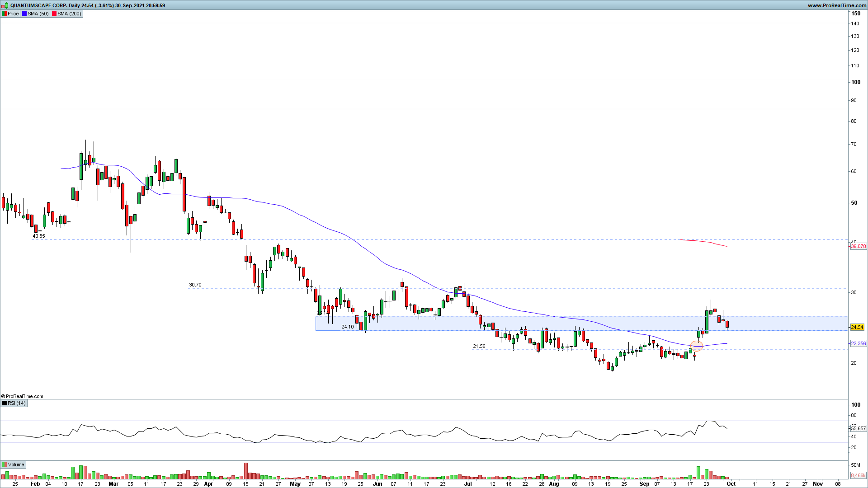Open the RSI (14) indicator label

point(17,403)
